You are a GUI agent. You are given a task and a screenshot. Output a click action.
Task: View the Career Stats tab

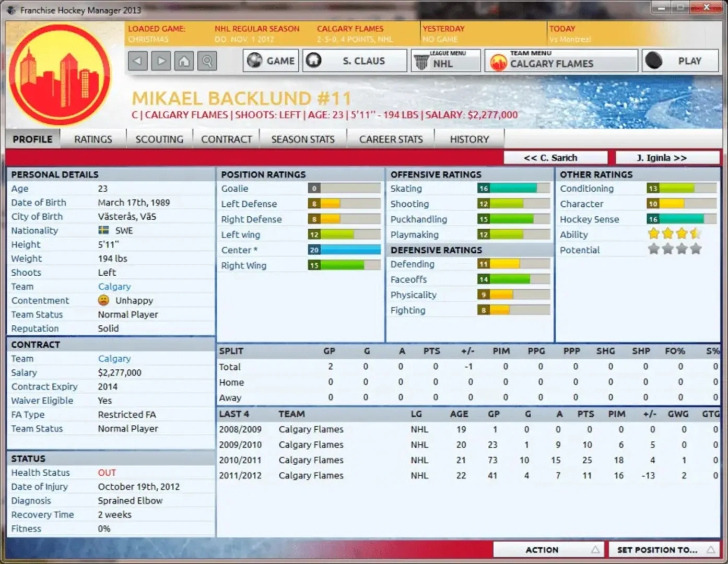(x=391, y=139)
